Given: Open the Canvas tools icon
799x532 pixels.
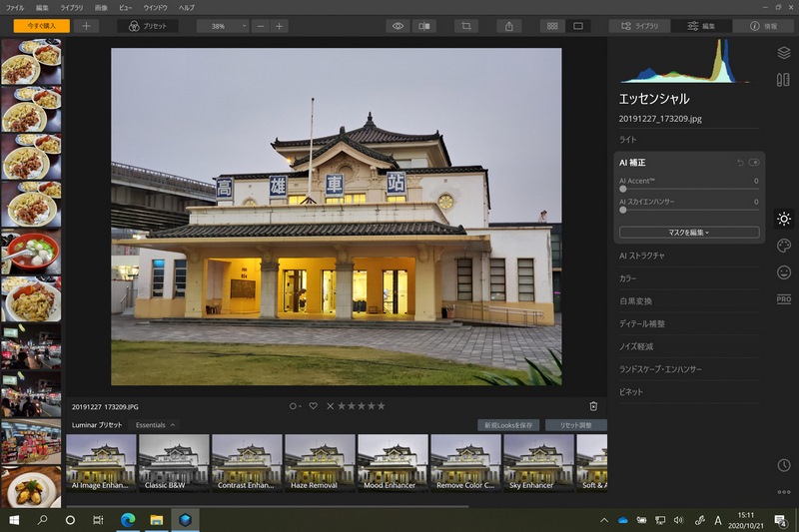Looking at the screenshot, I should [784, 80].
